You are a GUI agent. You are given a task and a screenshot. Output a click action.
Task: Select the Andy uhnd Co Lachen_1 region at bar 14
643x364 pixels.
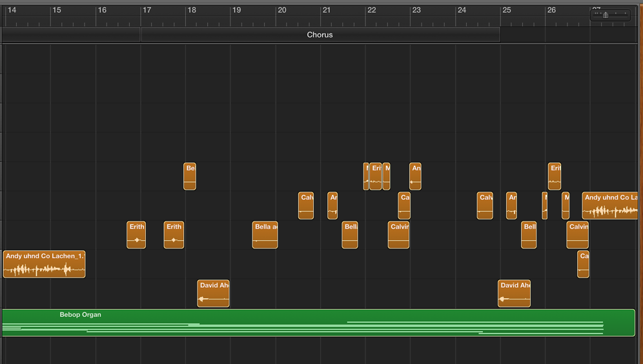coord(44,265)
